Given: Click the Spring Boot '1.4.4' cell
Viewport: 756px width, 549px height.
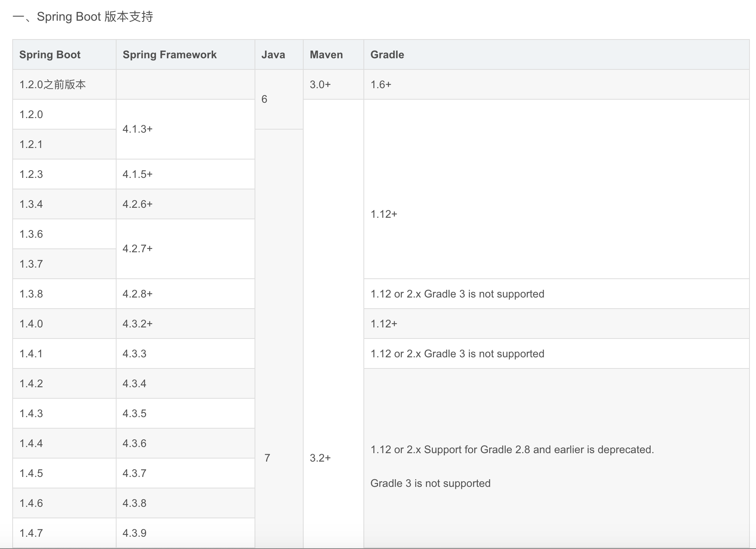Looking at the screenshot, I should [64, 443].
